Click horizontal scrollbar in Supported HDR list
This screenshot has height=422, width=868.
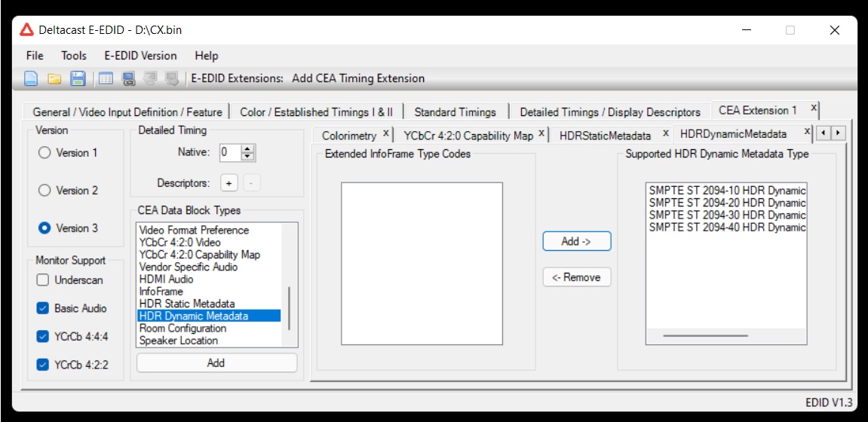coord(706,335)
